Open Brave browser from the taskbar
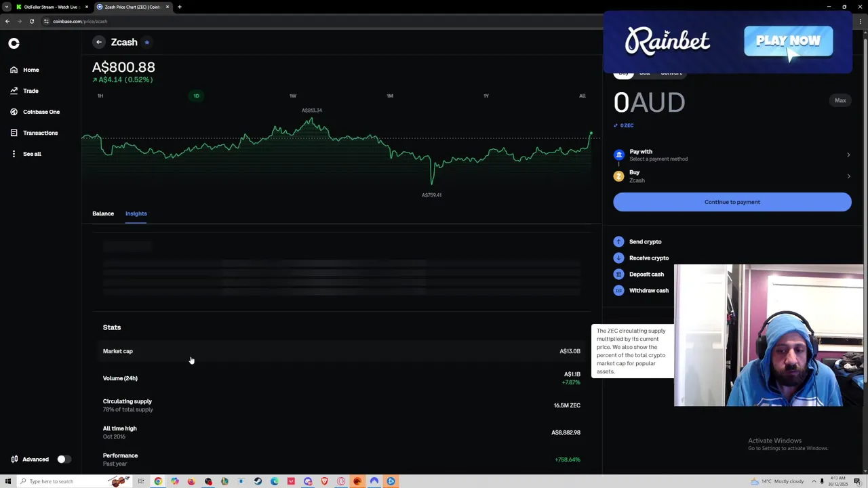This screenshot has height=488, width=868. click(x=324, y=481)
